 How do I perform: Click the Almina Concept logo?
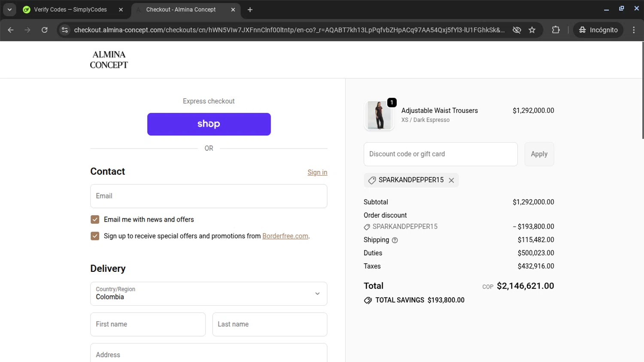(109, 60)
